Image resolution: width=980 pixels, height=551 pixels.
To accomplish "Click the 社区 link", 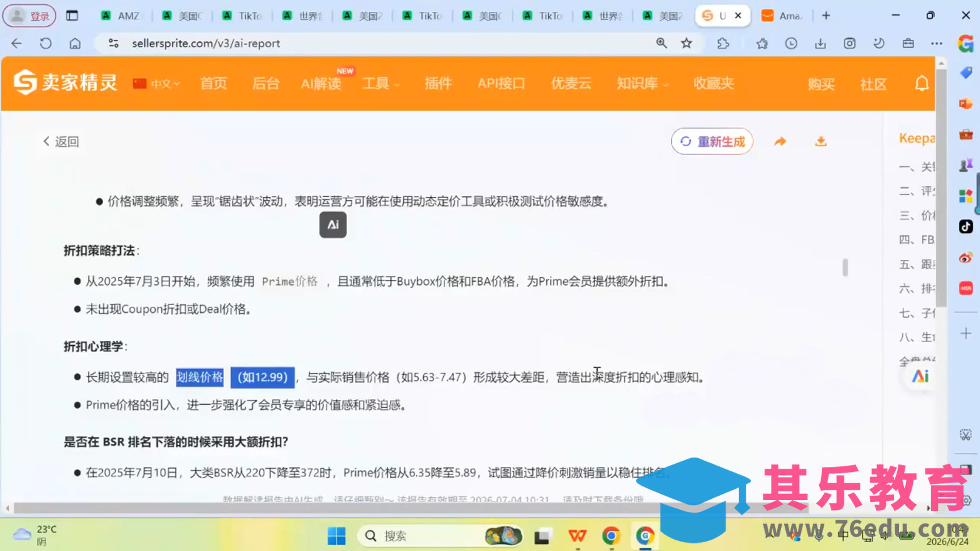I will 873,84.
